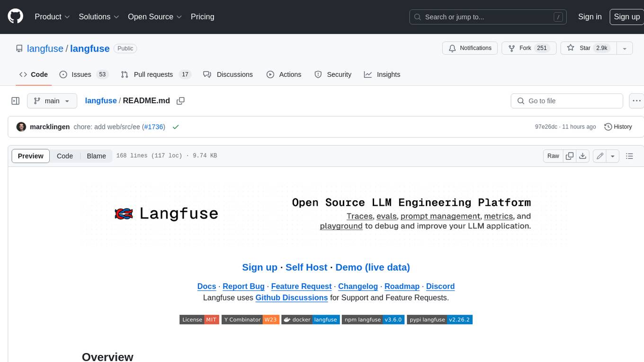Open the more file actions ellipsis button

click(x=636, y=101)
